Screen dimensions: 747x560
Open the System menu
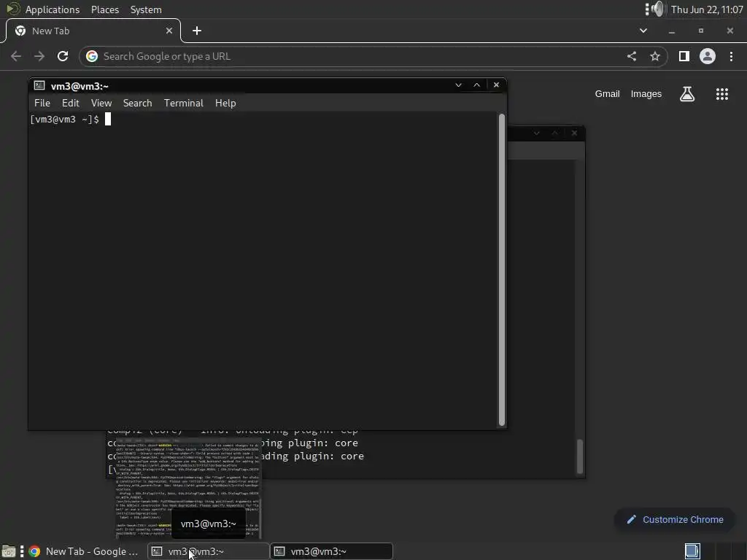(x=146, y=9)
